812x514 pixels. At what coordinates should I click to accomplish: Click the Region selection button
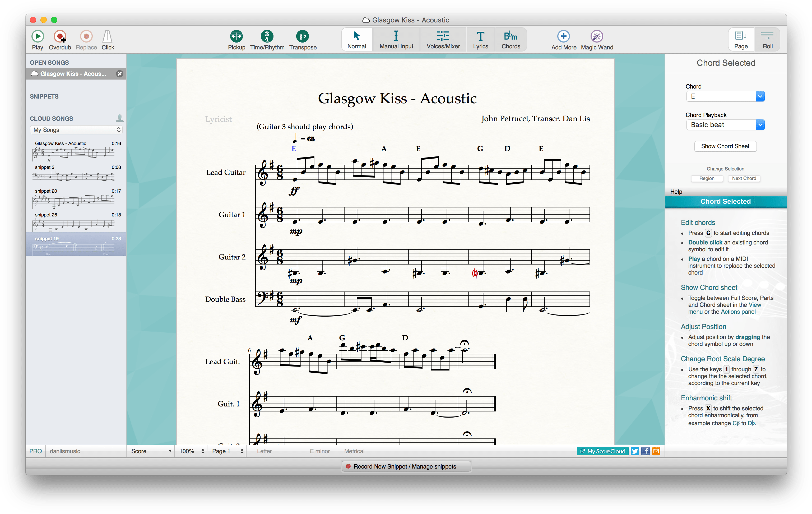point(707,178)
